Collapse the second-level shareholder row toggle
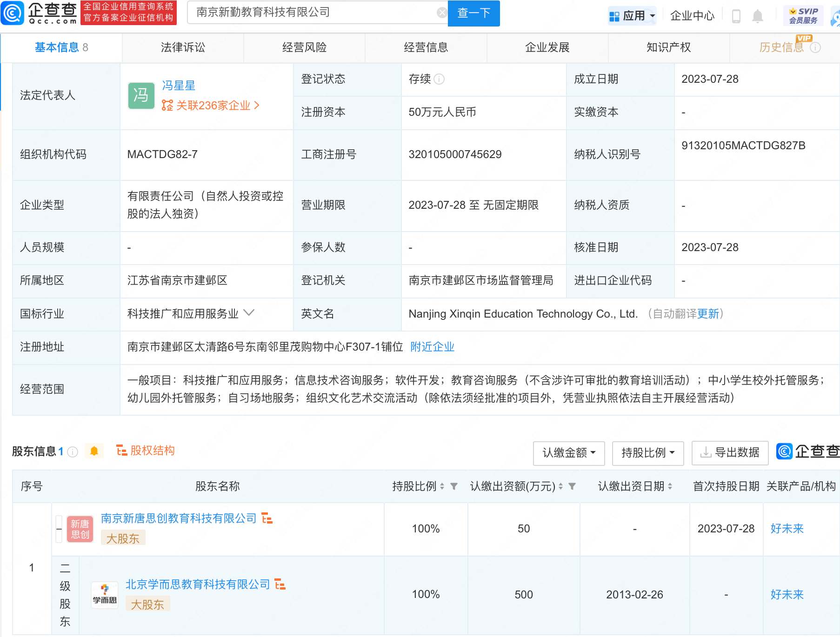This screenshot has height=637, width=840. coord(59,529)
